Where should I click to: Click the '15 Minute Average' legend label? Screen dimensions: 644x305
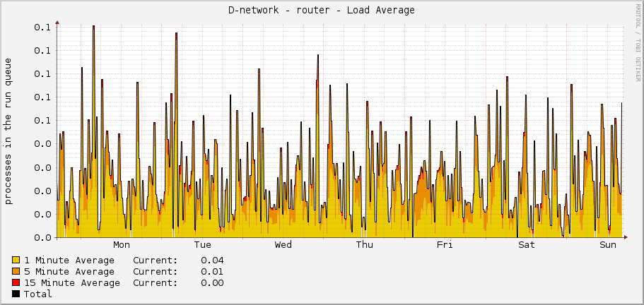72,283
